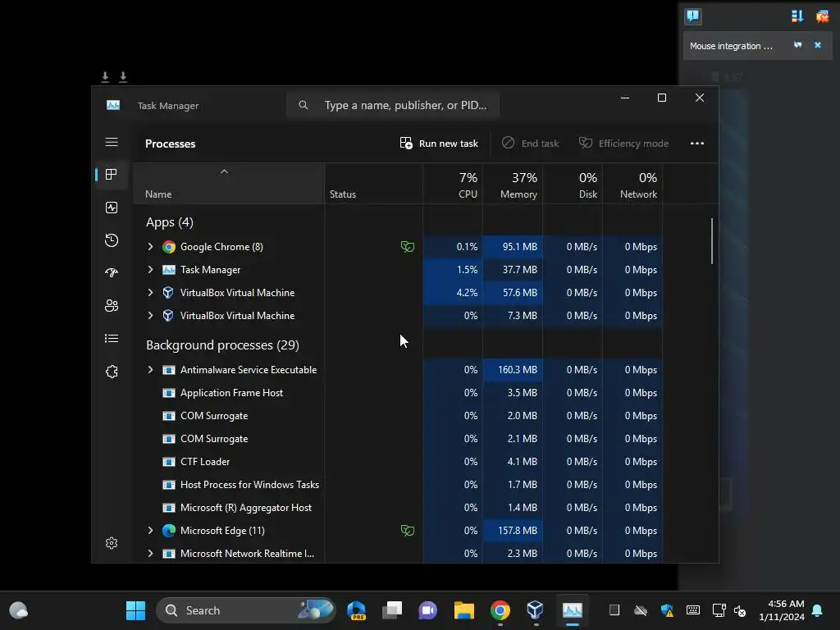Click the Google Chrome process icon

coord(169,247)
